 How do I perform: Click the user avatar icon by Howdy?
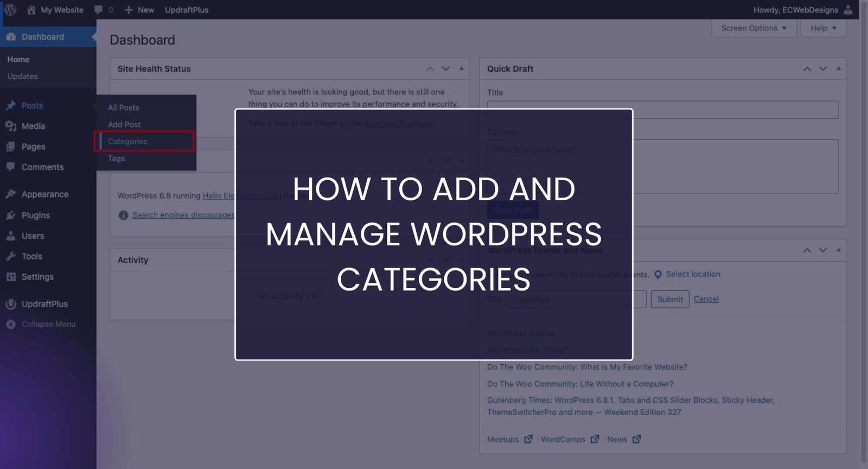coord(848,10)
